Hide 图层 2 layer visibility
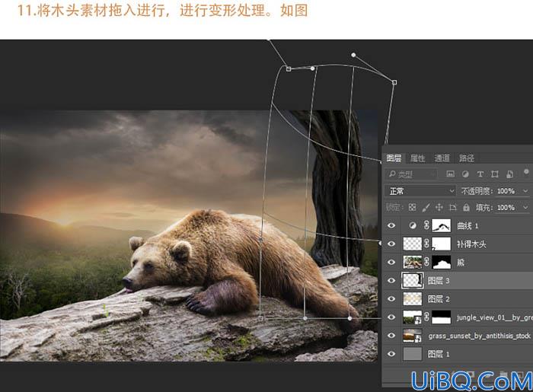The width and height of the screenshot is (533, 392). point(391,299)
